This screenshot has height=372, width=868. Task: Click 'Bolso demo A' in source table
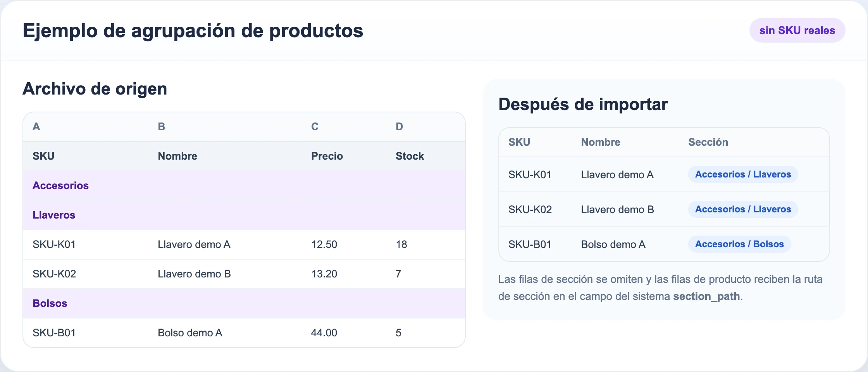point(190,333)
